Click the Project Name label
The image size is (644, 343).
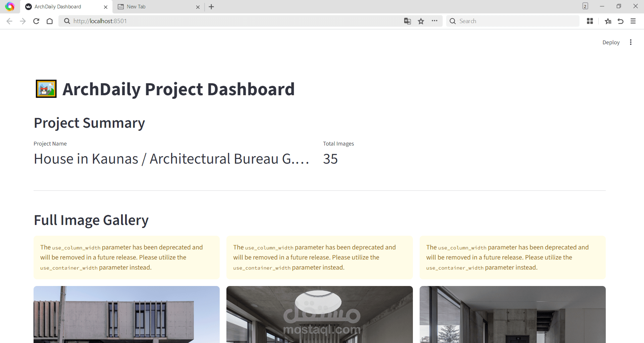50,144
